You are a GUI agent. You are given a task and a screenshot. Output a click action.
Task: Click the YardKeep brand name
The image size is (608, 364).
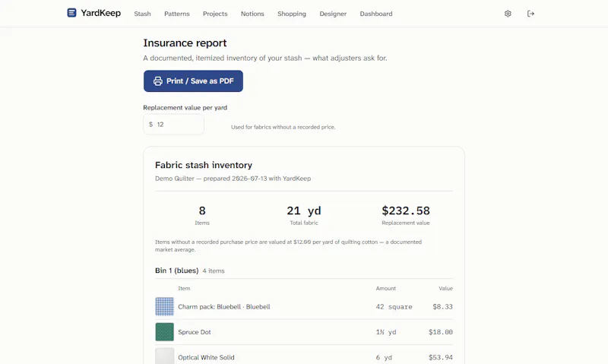(101, 13)
